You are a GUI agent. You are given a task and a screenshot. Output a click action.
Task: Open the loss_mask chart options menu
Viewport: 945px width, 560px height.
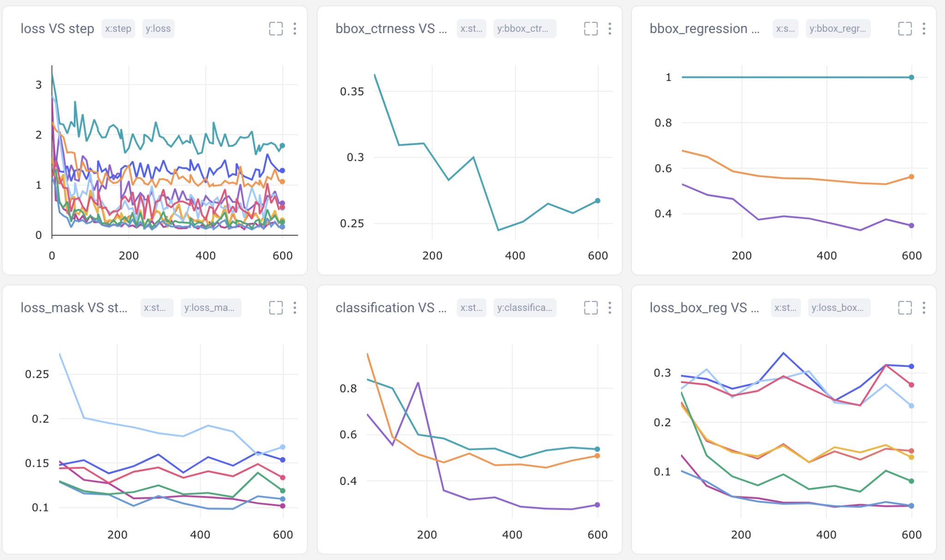click(295, 308)
